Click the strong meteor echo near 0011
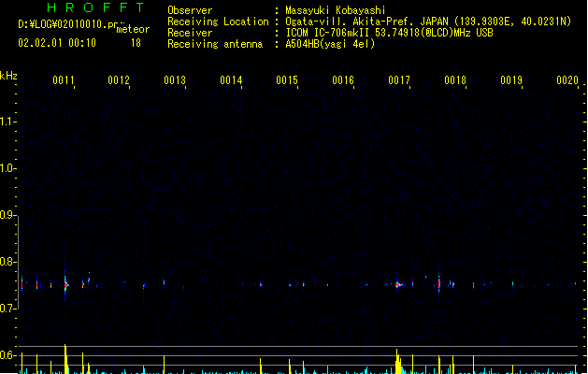 pos(65,284)
